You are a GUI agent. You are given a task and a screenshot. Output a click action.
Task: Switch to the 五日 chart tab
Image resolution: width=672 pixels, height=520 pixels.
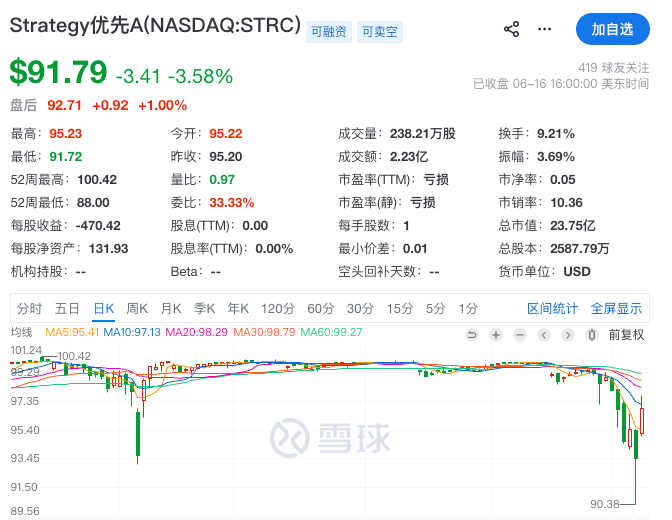[67, 308]
